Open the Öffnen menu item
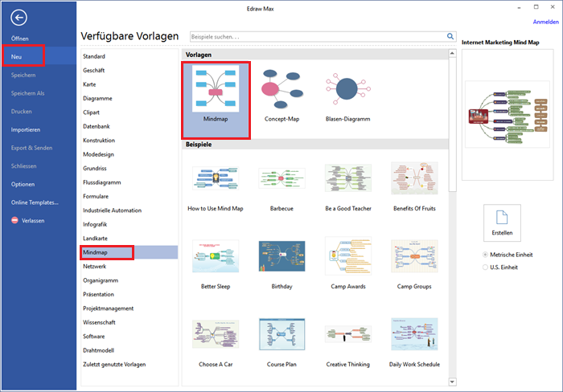 20,39
